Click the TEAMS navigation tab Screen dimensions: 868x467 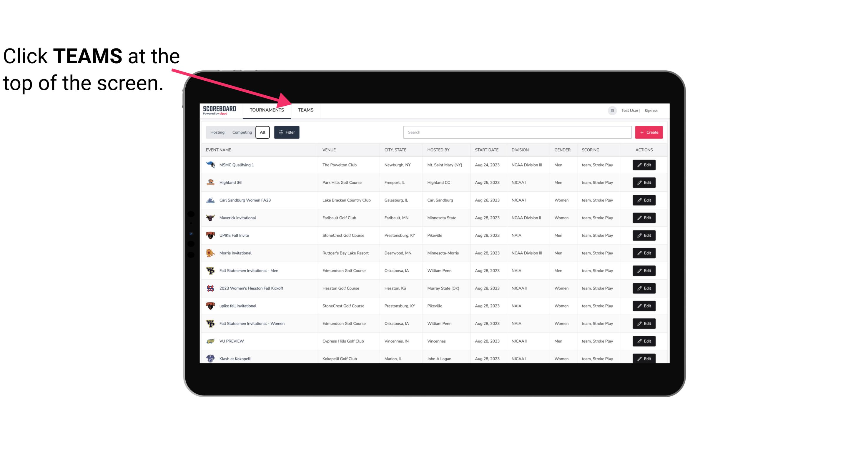pos(305,110)
